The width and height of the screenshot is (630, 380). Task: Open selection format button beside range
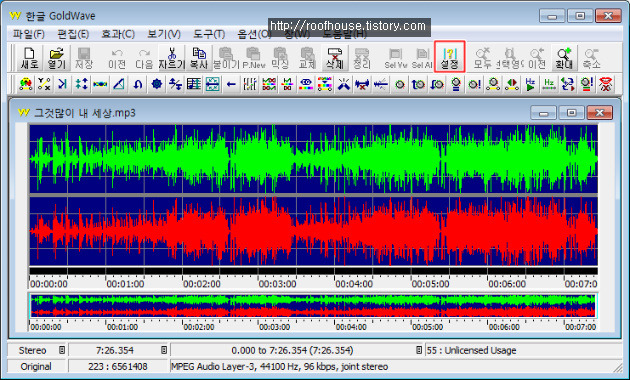coord(419,350)
